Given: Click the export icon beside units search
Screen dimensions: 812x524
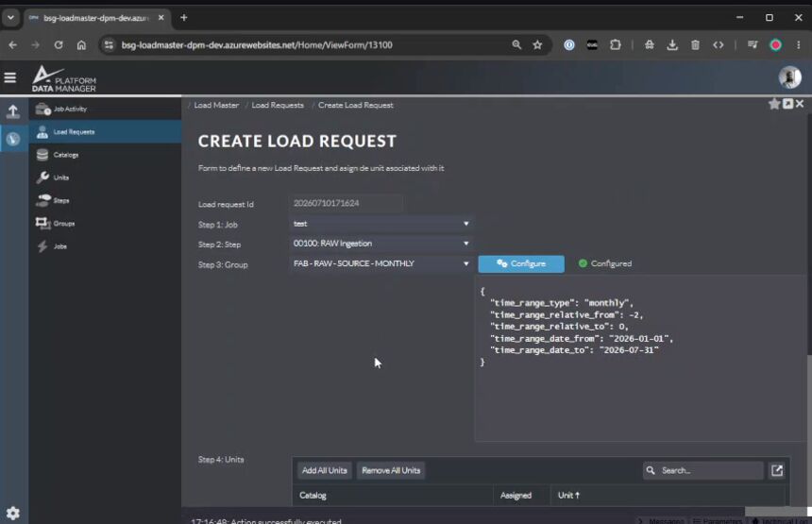Looking at the screenshot, I should coord(777,470).
